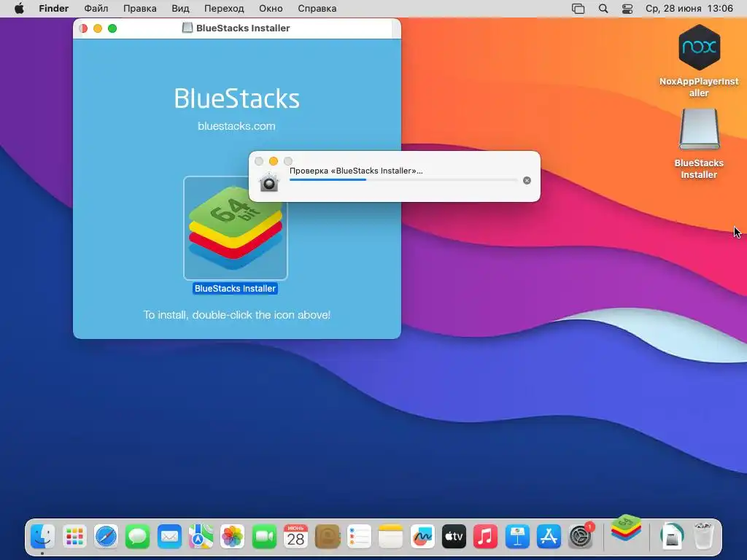Screen dimensions: 747x560
Task: Open Messages app in the Dock
Action: click(138, 537)
